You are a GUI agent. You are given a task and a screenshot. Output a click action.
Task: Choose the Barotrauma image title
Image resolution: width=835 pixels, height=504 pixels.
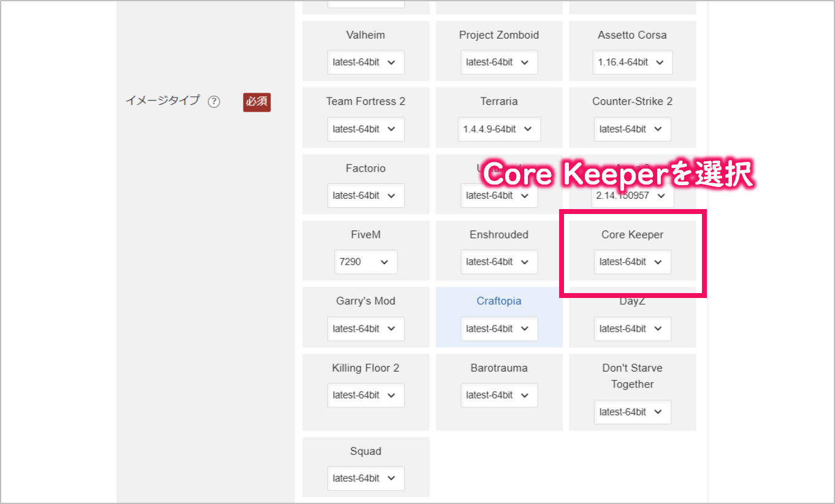tap(499, 368)
